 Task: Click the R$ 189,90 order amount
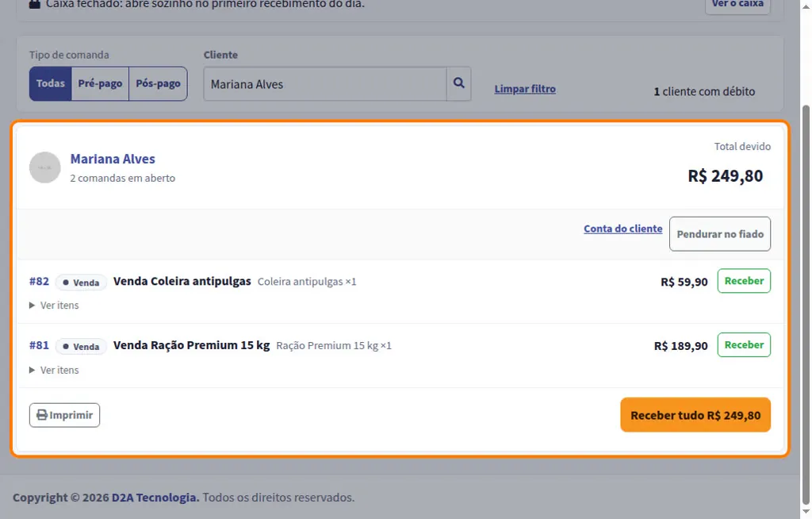tap(680, 346)
